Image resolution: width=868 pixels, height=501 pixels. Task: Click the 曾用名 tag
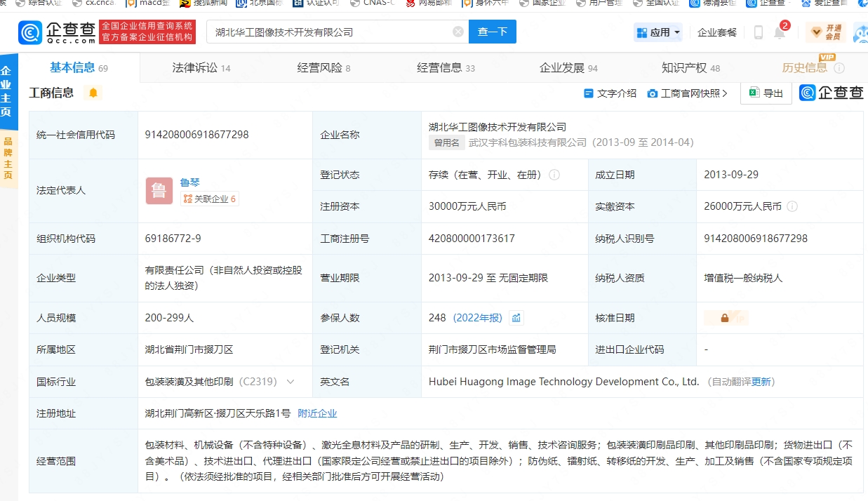pyautogui.click(x=448, y=142)
